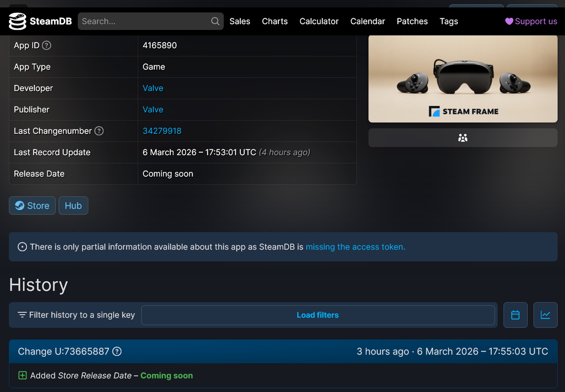
Task: Click the Last Changenumber help icon
Action: [x=99, y=131]
